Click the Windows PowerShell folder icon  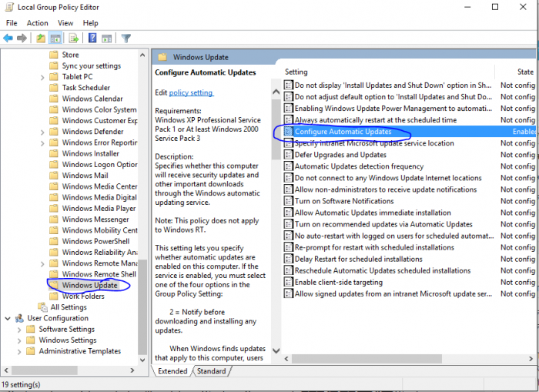(54, 241)
